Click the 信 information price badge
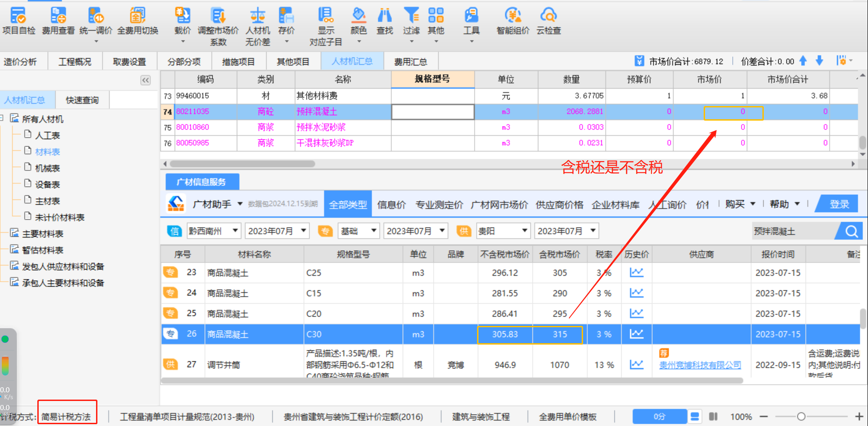Image resolution: width=868 pixels, height=426 pixels. tap(174, 231)
